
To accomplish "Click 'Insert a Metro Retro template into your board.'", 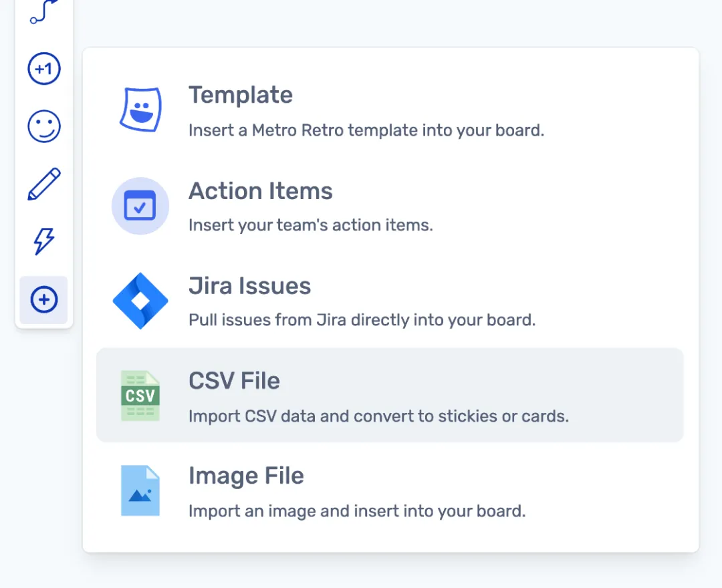I will click(x=366, y=131).
